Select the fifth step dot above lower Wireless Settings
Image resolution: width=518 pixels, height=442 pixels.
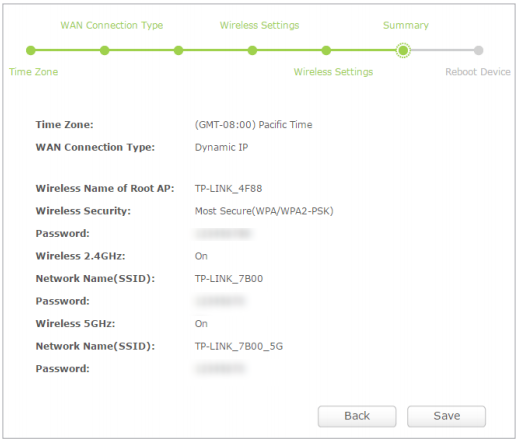point(326,50)
